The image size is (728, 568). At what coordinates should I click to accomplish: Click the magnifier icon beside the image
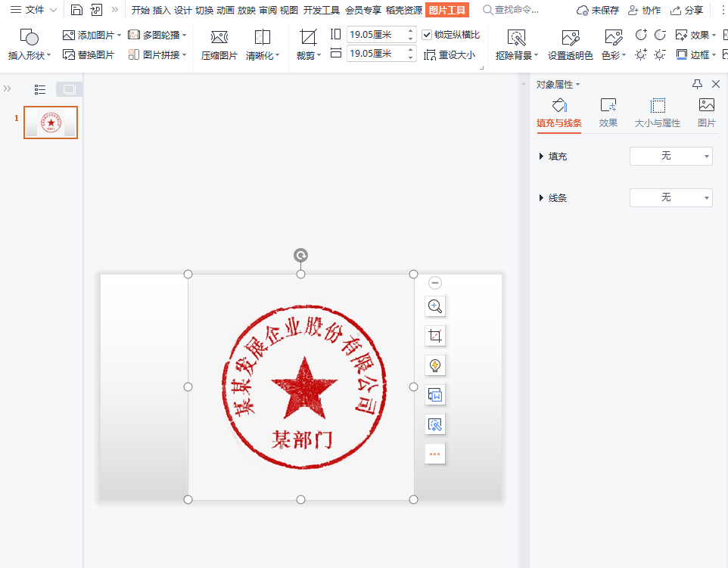coord(434,306)
